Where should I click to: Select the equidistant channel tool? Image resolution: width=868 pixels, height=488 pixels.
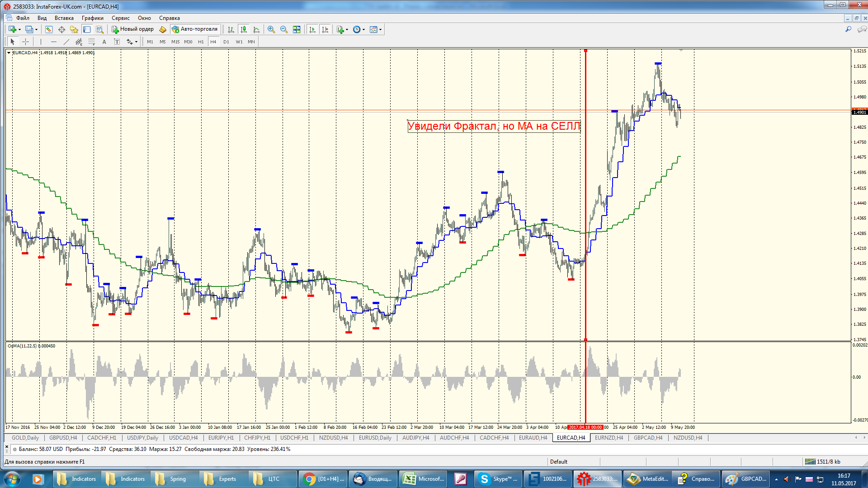(x=79, y=42)
